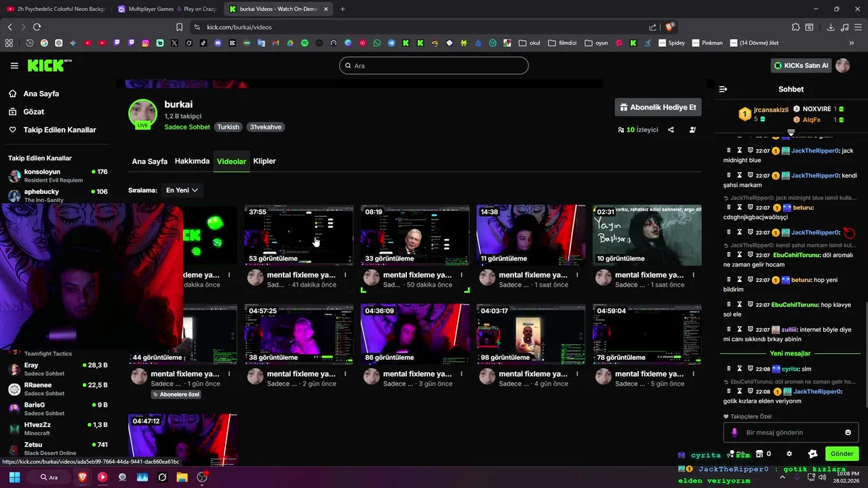The image size is (868, 488).
Task: Open konsoloyun followed channel
Action: click(58, 176)
